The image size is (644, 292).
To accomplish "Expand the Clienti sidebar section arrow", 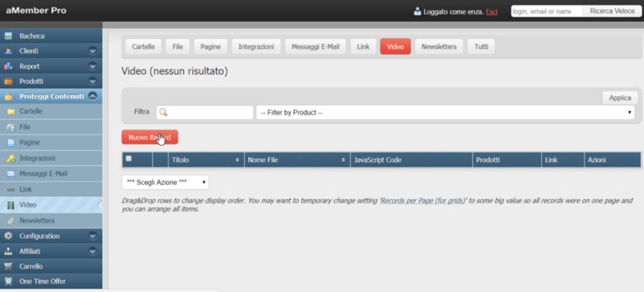I will tap(92, 51).
